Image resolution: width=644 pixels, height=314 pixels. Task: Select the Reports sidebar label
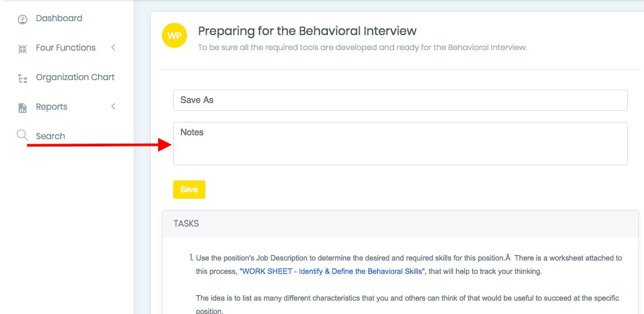click(x=52, y=107)
